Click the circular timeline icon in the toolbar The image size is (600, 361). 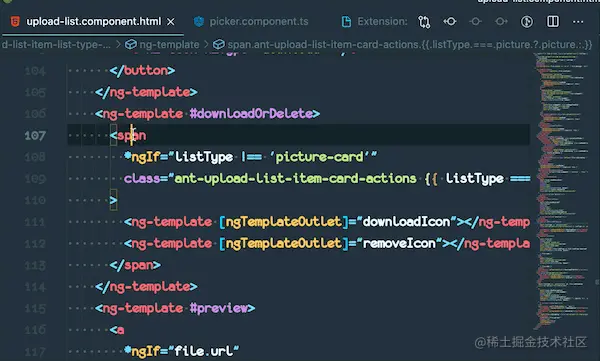(x=527, y=21)
